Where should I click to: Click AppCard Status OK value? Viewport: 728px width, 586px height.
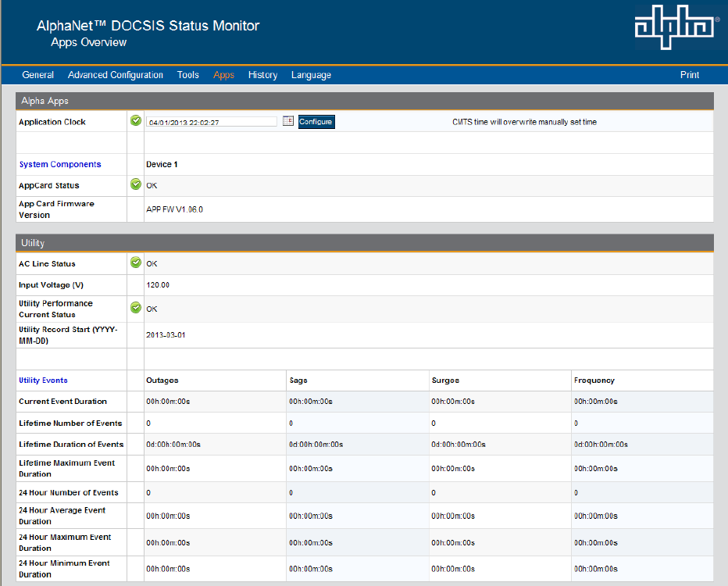click(x=152, y=186)
